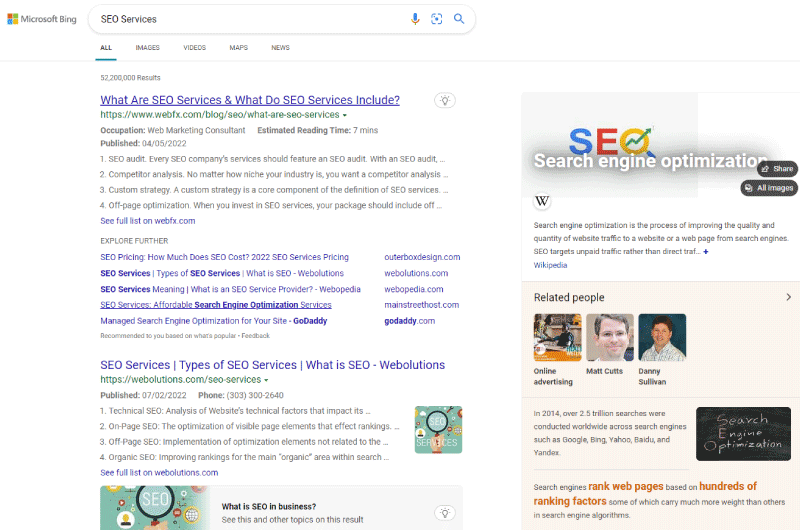
Task: Open the 'What is SEO in business?' card
Action: 281,508
